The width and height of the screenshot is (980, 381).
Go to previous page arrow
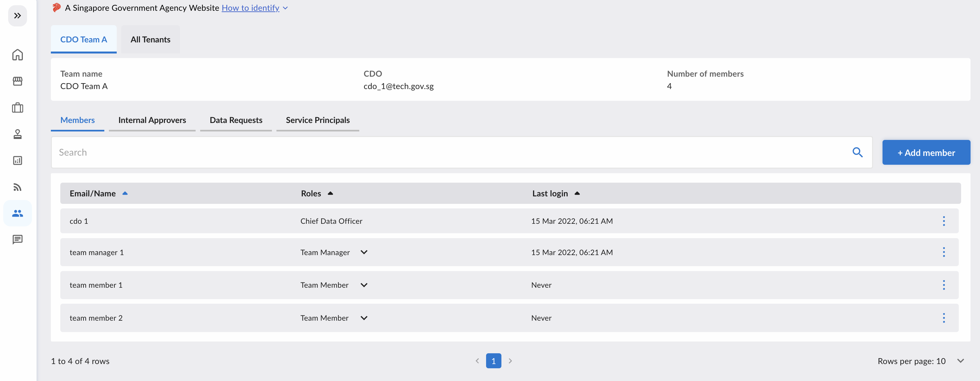[477, 361]
